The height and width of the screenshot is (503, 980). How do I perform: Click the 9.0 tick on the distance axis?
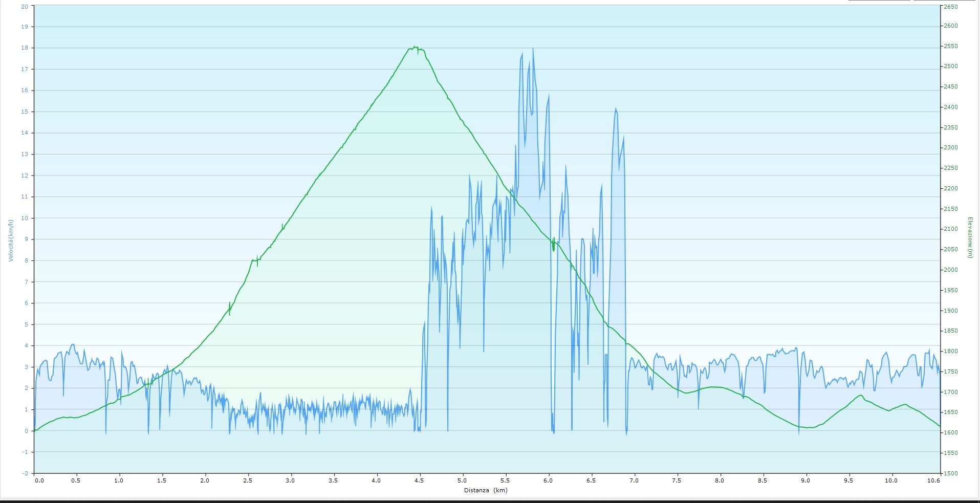pyautogui.click(x=805, y=480)
